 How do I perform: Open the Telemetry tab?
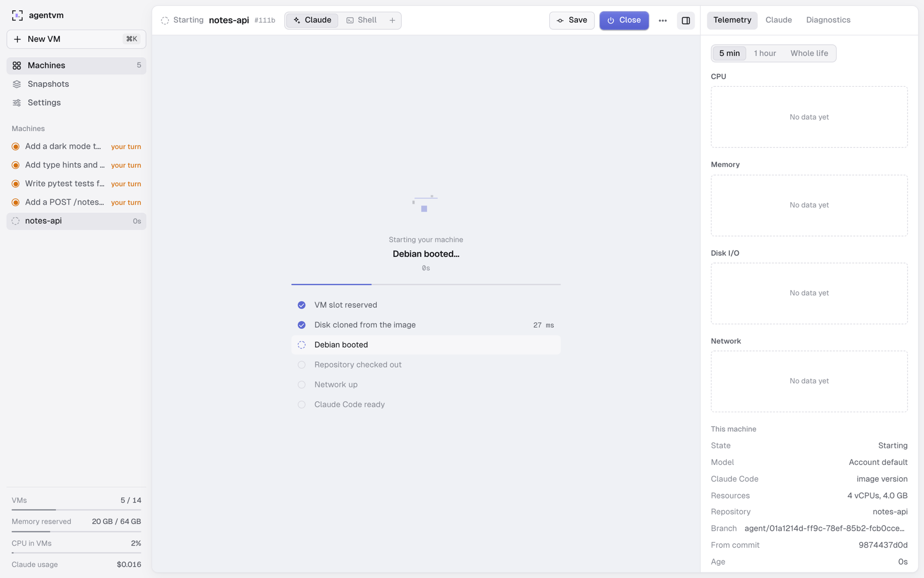pyautogui.click(x=732, y=20)
